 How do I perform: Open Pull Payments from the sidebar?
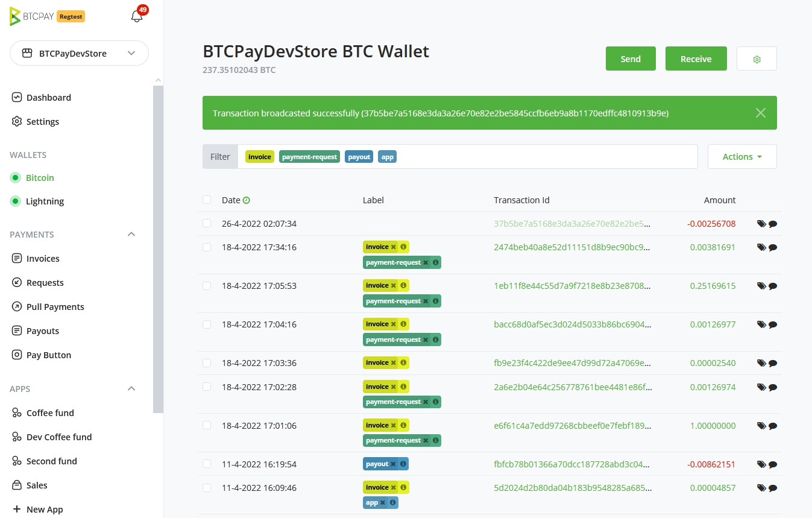(55, 306)
